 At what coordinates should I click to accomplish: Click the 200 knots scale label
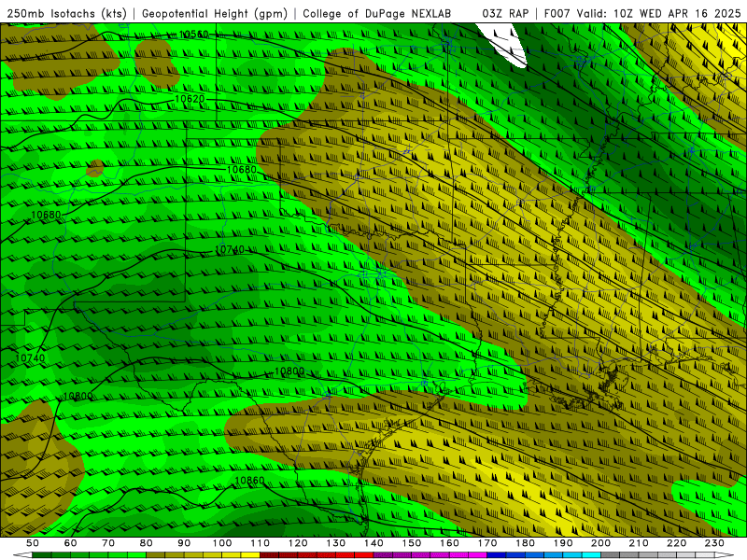(600, 543)
